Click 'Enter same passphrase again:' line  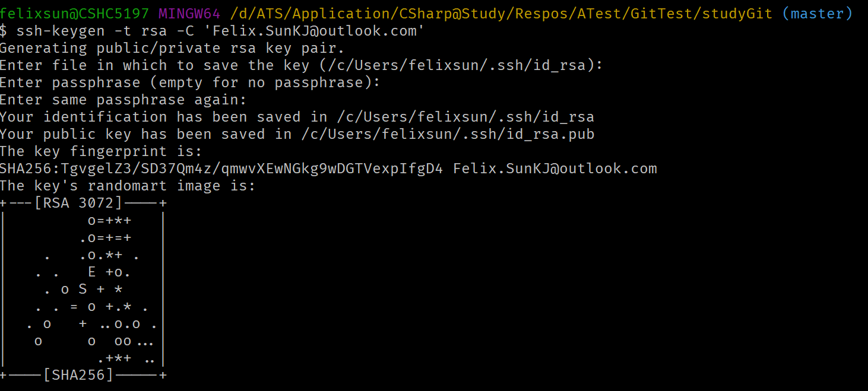(123, 100)
